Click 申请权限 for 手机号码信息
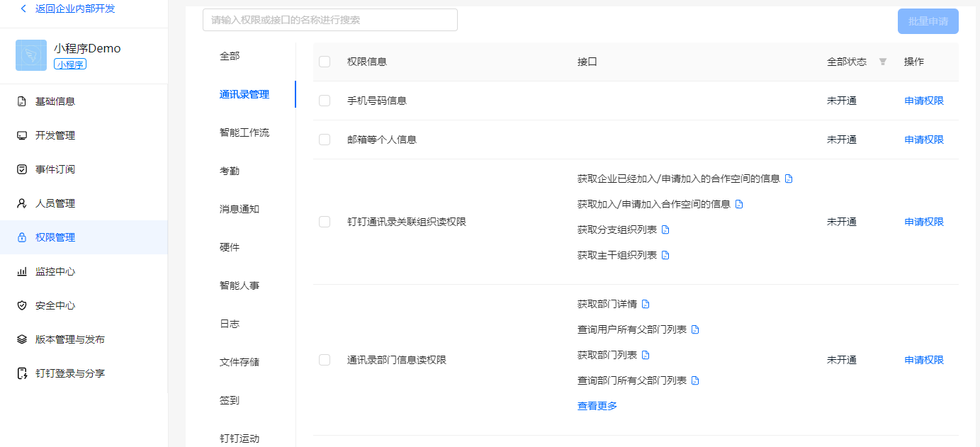The image size is (980, 447). [924, 101]
